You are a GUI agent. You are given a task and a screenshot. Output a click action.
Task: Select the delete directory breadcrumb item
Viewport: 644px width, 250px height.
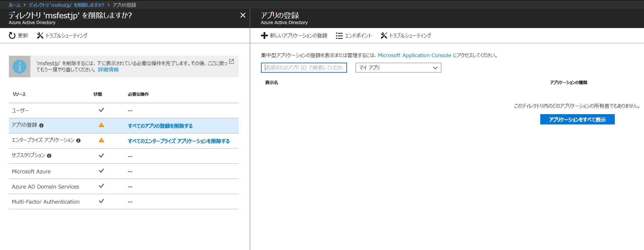[x=66, y=5]
